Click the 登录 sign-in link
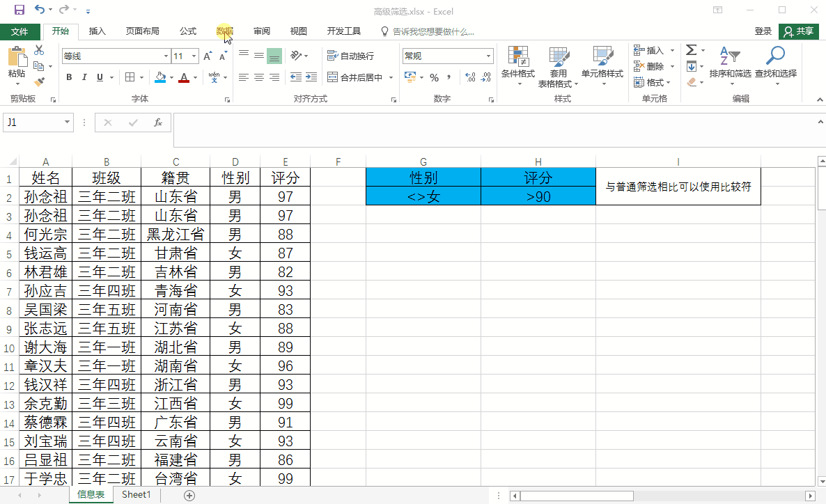The width and height of the screenshot is (826, 504). coord(763,31)
